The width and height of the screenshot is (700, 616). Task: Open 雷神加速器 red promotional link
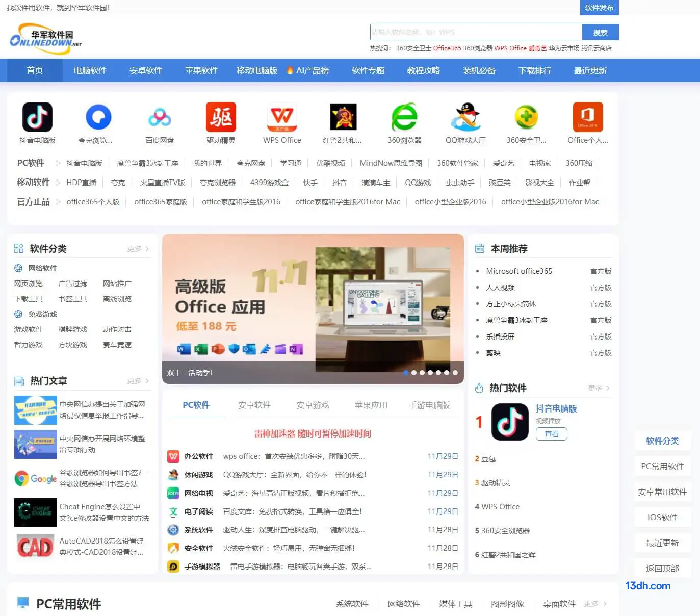[313, 433]
